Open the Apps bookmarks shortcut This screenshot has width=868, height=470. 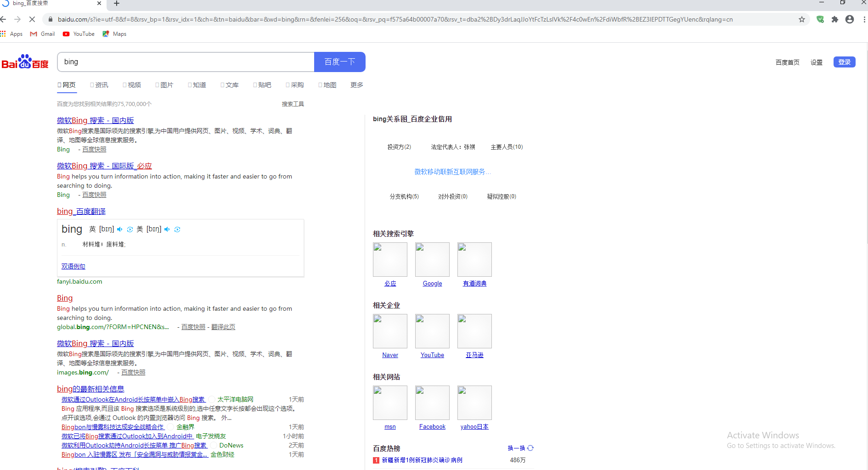click(x=11, y=34)
